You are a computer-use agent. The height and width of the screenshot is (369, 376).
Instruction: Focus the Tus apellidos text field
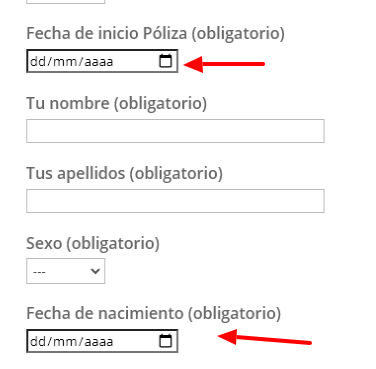pyautogui.click(x=175, y=201)
